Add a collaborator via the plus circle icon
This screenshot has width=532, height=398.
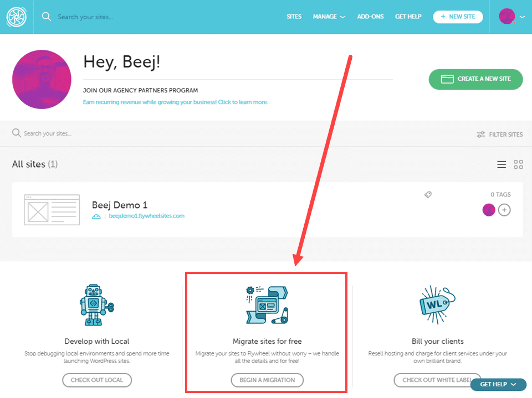[504, 210]
